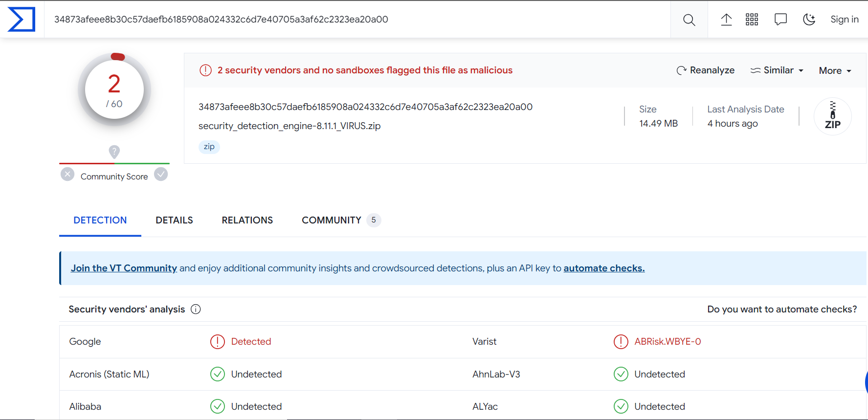Viewport: 868px width, 420px height.
Task: Open the RELATIONS tab
Action: 247,221
